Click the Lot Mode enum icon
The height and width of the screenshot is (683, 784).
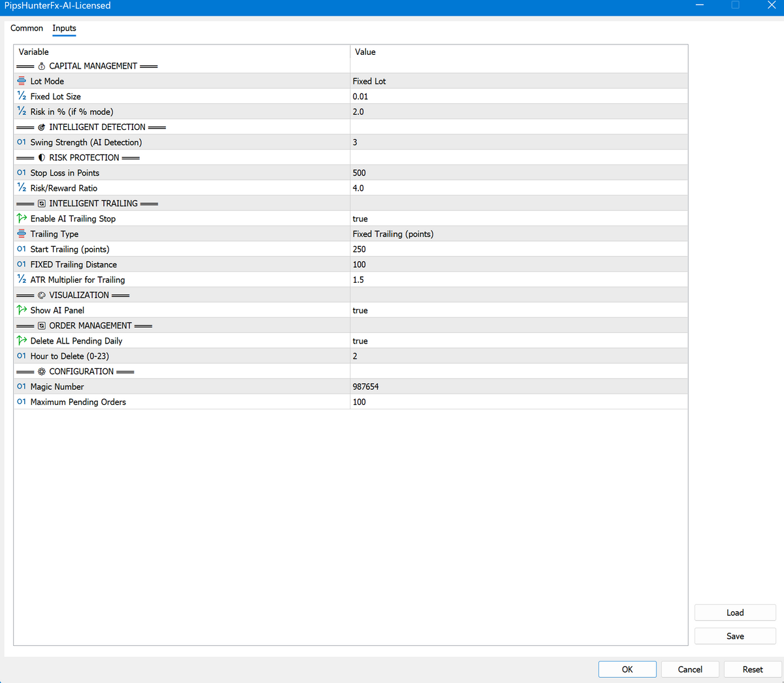tap(22, 81)
